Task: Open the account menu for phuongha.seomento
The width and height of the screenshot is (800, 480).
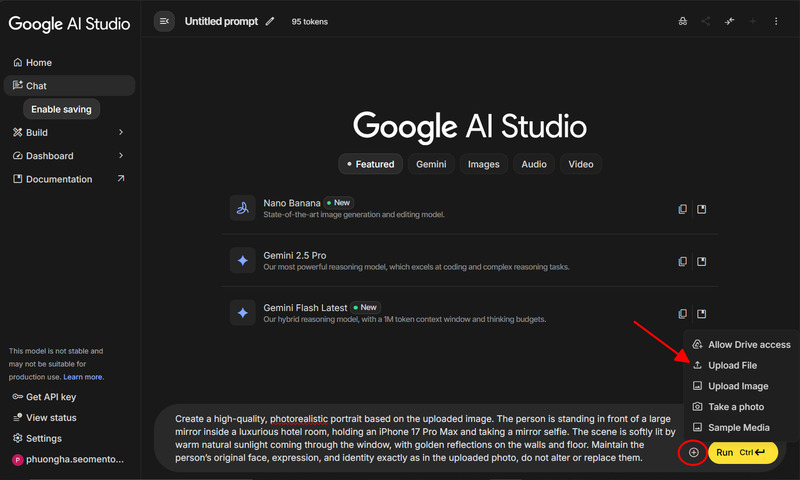Action: [68, 460]
